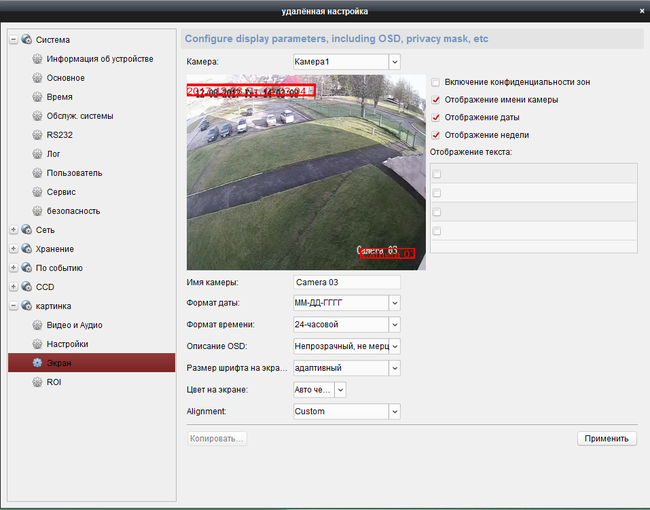Click the gear icon beside RS232
The height and width of the screenshot is (510, 650).
pyautogui.click(x=38, y=135)
